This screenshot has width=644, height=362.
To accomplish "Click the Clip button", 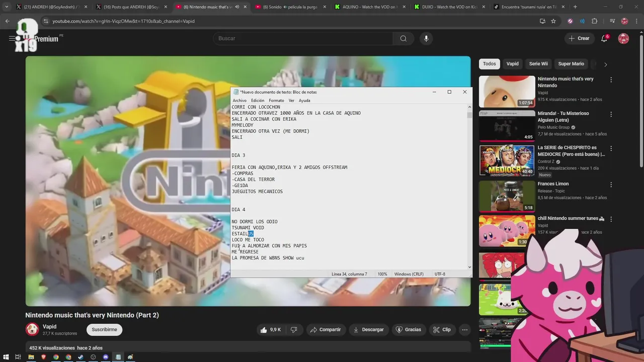I will point(442,330).
